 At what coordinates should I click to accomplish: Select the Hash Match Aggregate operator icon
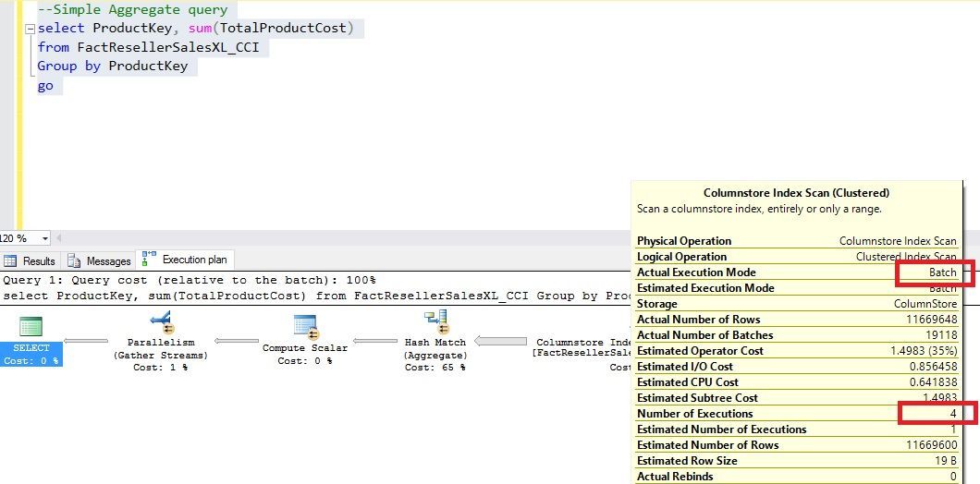pyautogui.click(x=435, y=323)
